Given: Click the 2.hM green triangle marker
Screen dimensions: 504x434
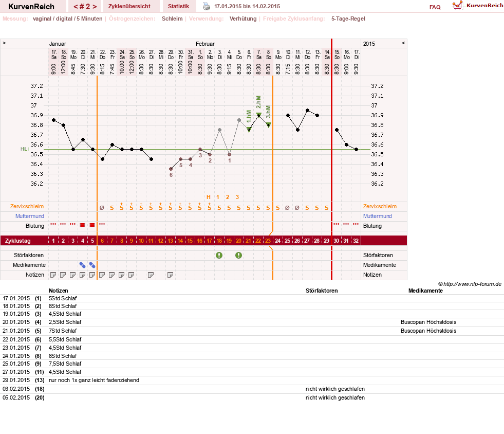Looking at the screenshot, I should [x=259, y=115].
